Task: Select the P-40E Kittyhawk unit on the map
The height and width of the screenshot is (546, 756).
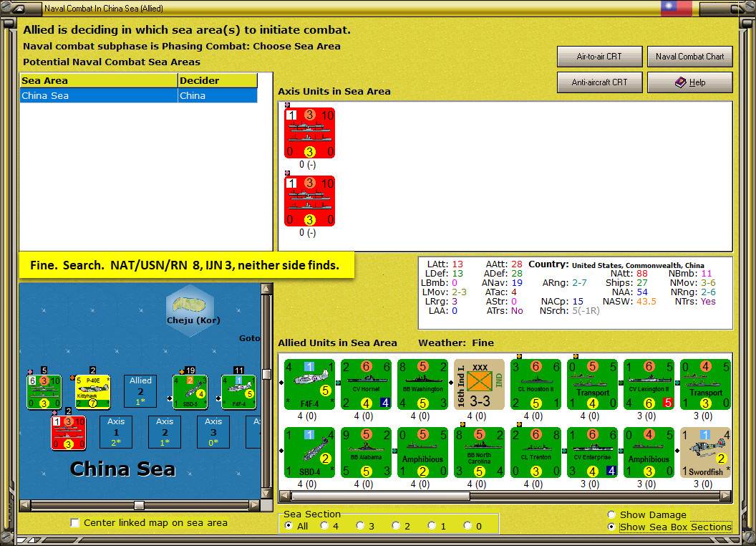Action: pos(93,391)
